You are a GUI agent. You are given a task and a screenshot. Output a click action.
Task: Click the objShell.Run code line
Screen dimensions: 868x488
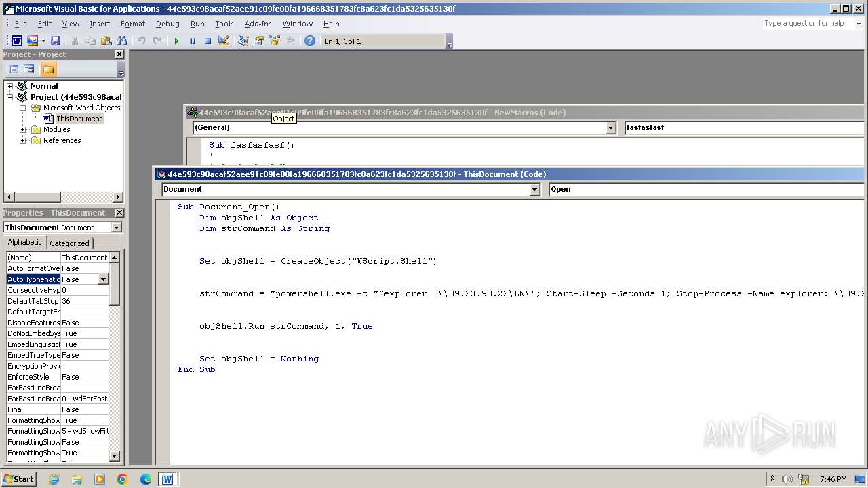(286, 326)
